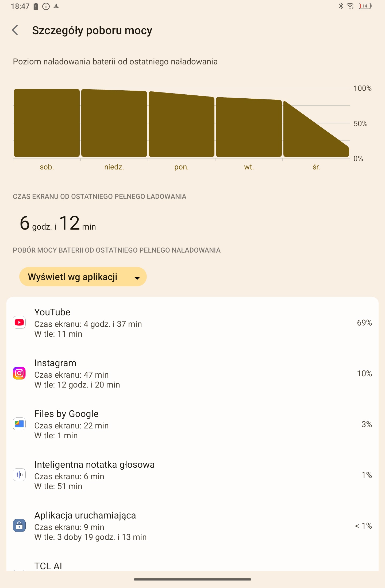Open Instagram 10% usage entry

coord(192,373)
